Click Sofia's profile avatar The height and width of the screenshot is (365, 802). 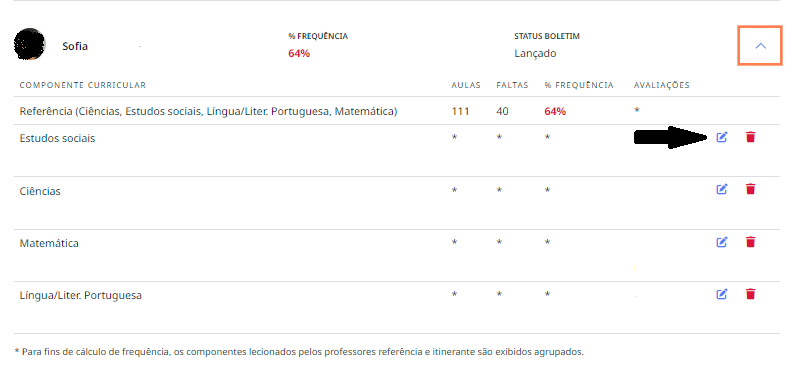click(30, 44)
